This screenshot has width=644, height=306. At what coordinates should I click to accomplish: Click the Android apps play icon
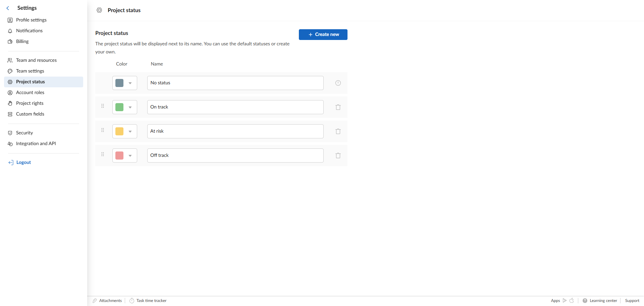(565, 301)
